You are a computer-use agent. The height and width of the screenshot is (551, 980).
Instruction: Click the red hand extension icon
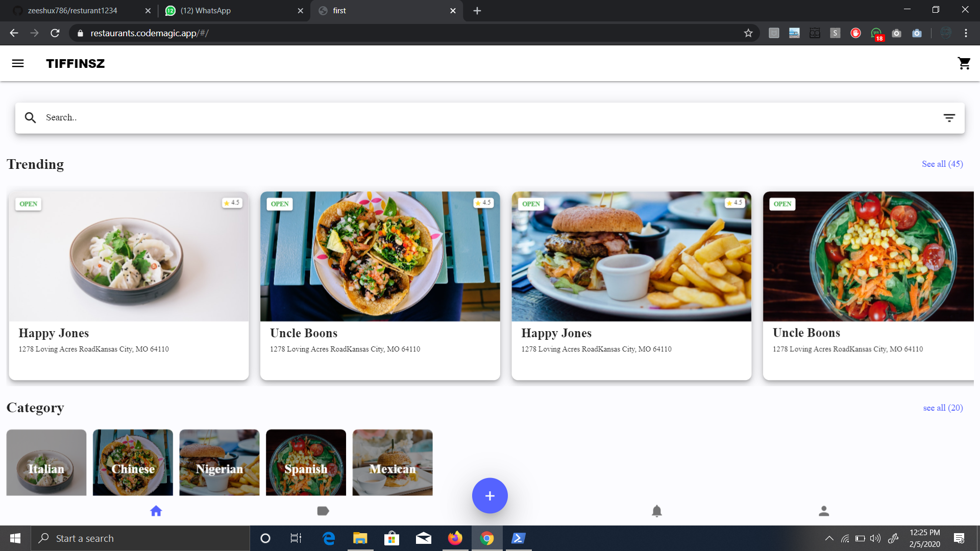pos(855,33)
